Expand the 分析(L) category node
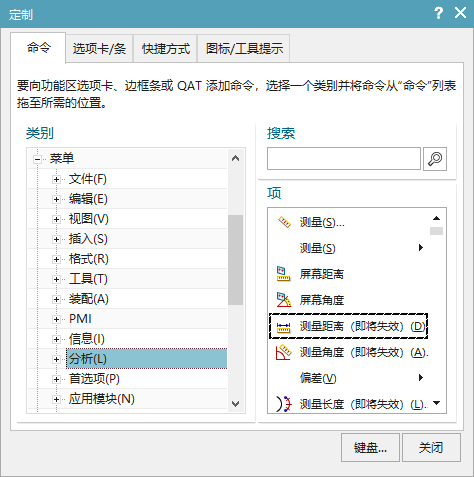 pos(56,359)
